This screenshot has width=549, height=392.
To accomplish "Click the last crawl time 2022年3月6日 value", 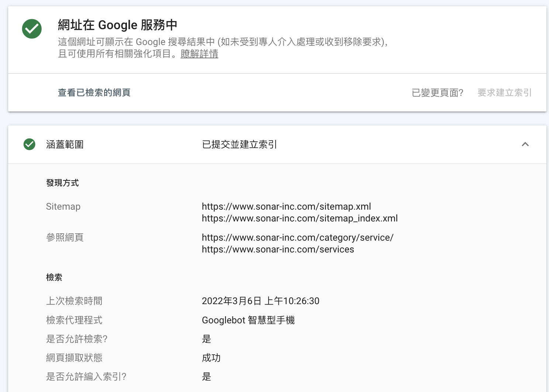I will pos(260,301).
